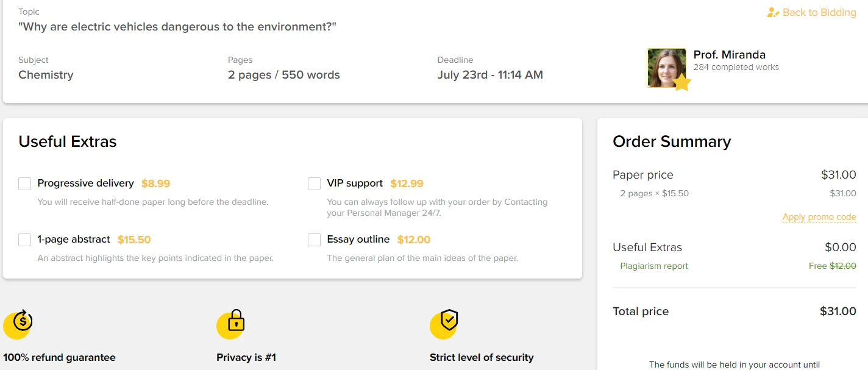Click the essay topic title text

click(177, 27)
